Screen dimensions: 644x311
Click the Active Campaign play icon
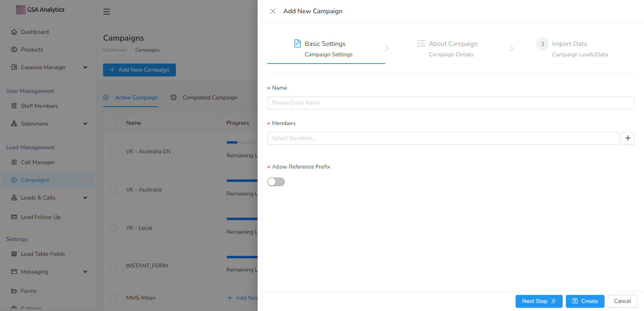(106, 97)
